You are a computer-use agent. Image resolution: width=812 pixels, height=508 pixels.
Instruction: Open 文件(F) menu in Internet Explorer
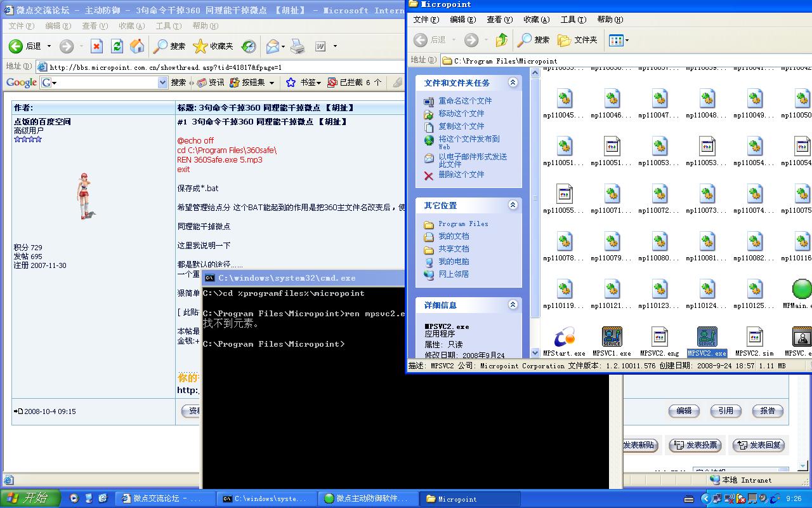pyautogui.click(x=22, y=26)
